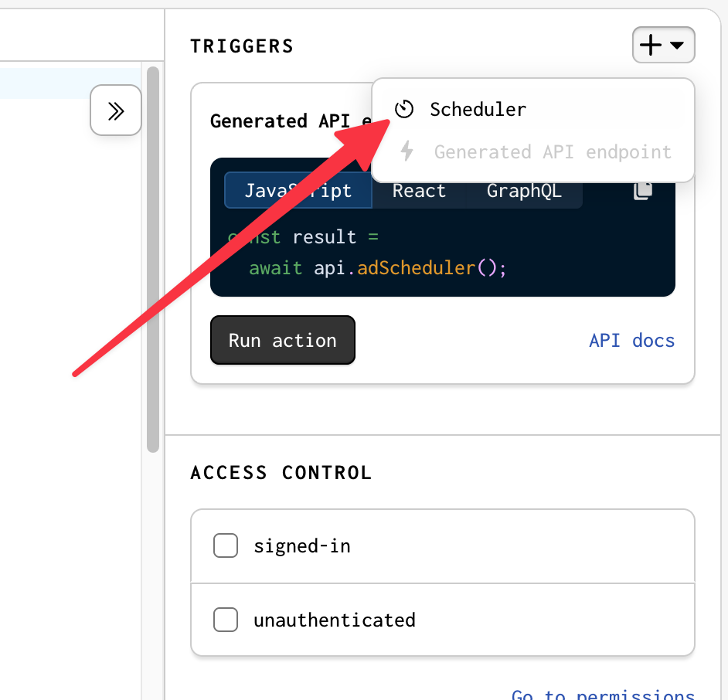Follow the Go to permissions link
This screenshot has width=728, height=700.
point(603,695)
